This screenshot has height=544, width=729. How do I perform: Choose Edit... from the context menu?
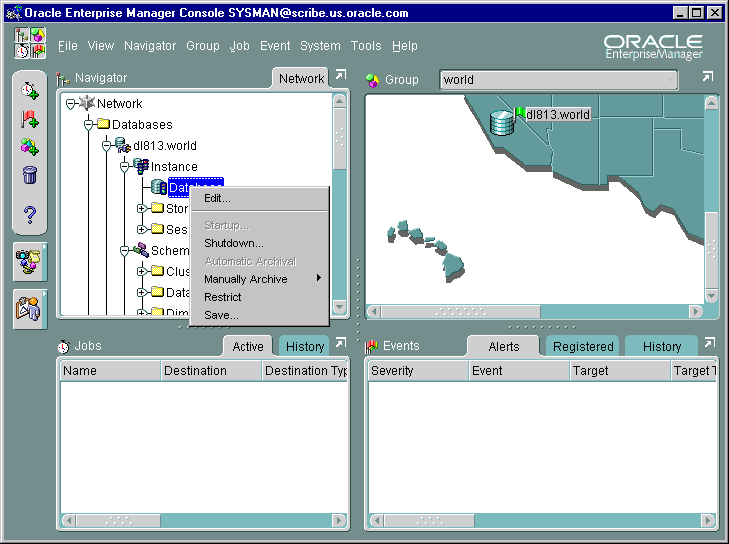pos(259,198)
